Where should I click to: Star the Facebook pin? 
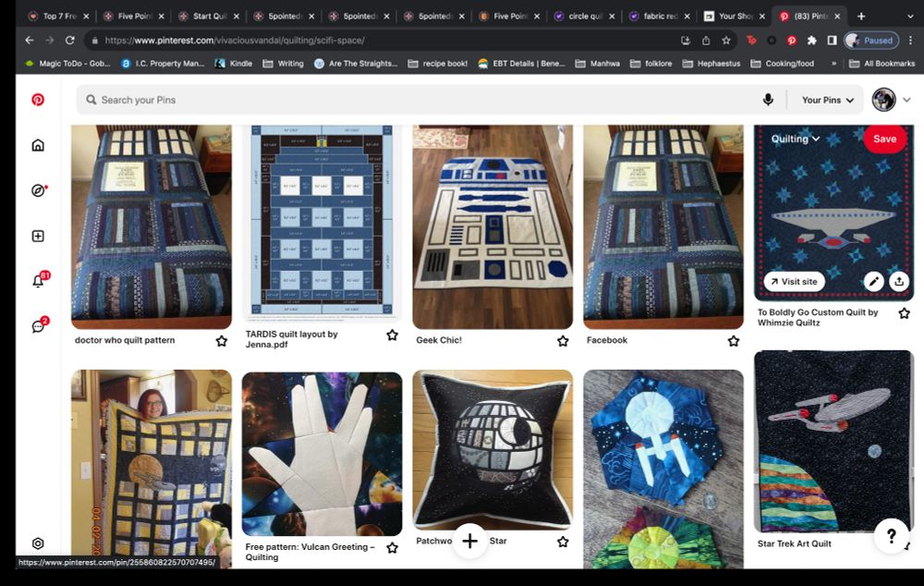(x=733, y=341)
